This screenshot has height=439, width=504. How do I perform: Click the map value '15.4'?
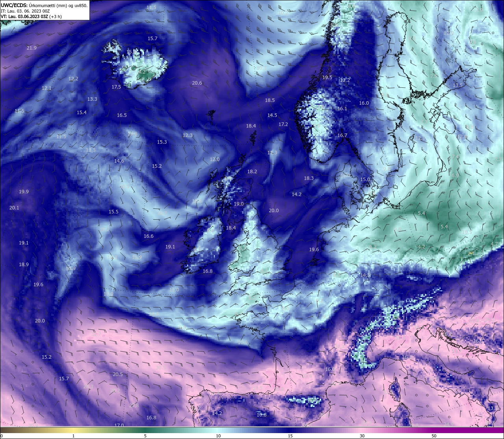[82, 112]
